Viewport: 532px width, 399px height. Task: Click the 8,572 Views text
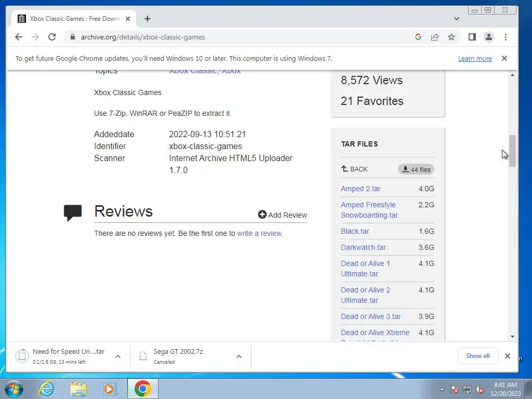pos(371,81)
